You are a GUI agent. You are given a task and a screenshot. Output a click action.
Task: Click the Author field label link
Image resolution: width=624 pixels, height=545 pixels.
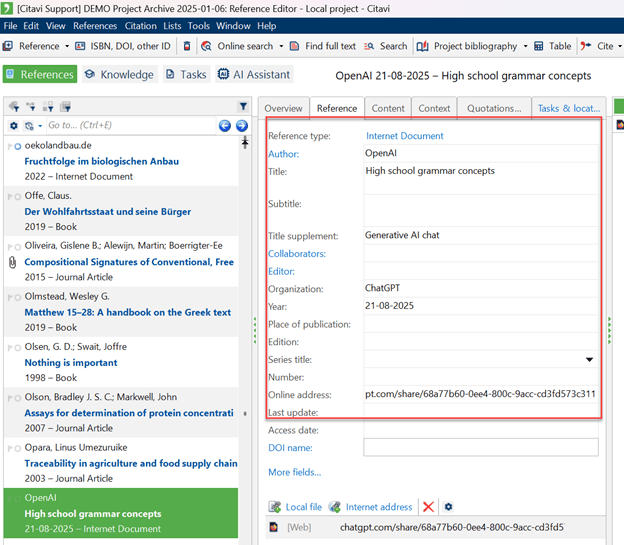point(283,154)
